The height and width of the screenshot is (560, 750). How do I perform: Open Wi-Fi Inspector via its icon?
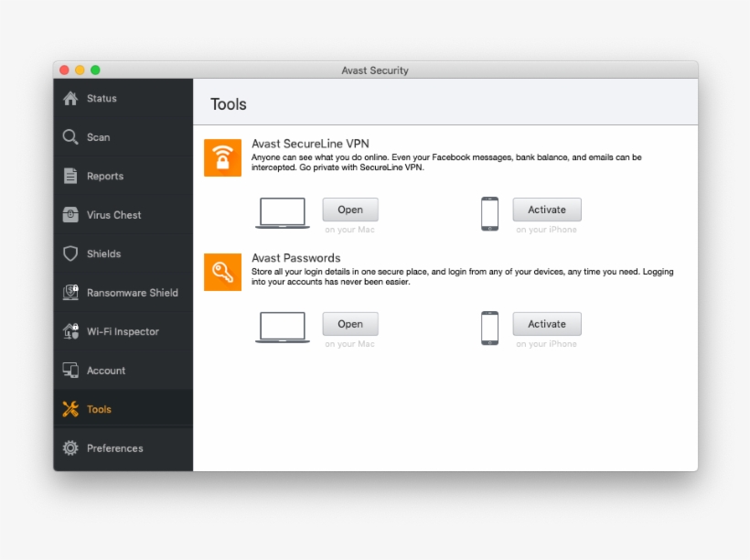70,331
